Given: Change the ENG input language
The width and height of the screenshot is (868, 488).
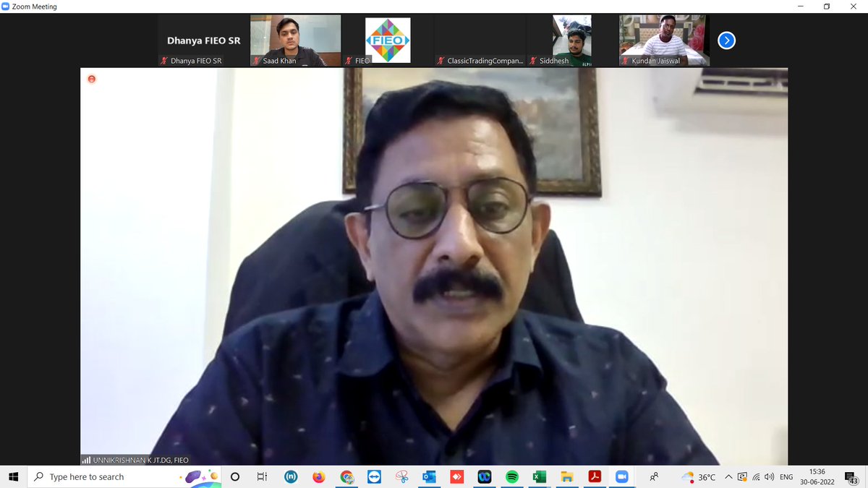Looking at the screenshot, I should pos(786,477).
